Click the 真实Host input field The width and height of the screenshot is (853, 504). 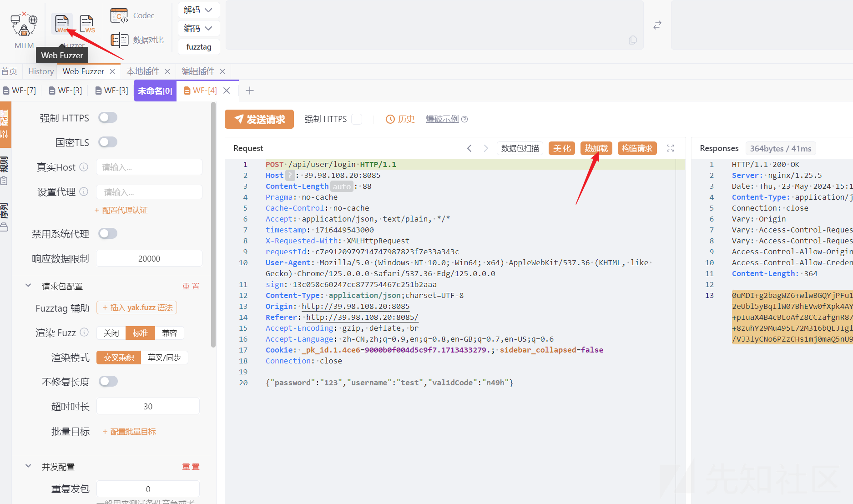149,167
